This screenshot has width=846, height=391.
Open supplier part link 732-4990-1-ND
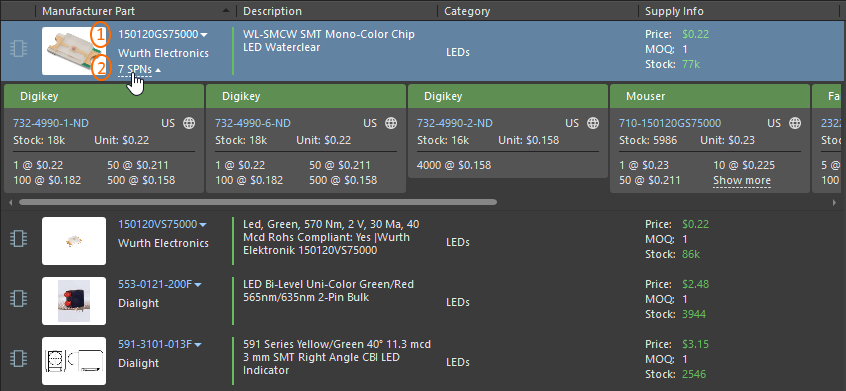click(51, 124)
